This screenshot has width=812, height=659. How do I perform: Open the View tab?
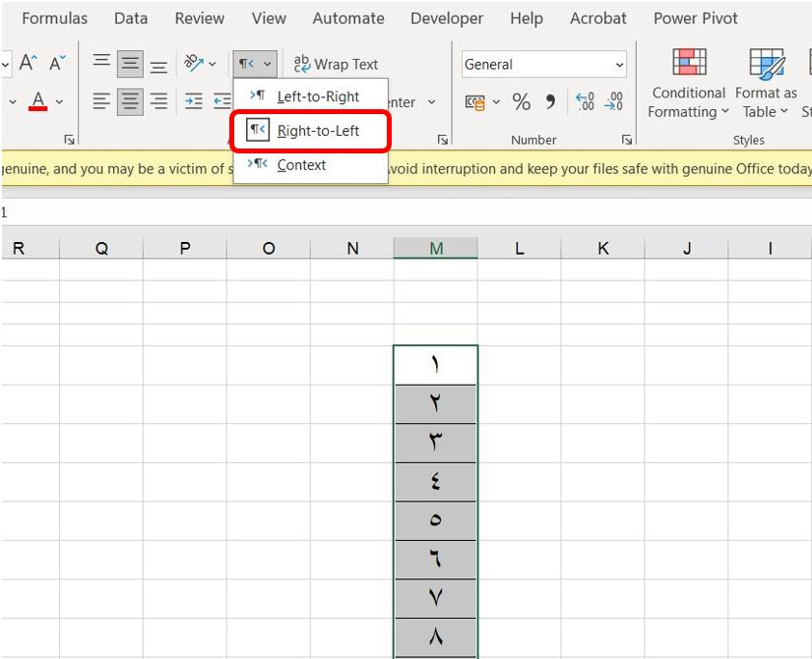(269, 18)
